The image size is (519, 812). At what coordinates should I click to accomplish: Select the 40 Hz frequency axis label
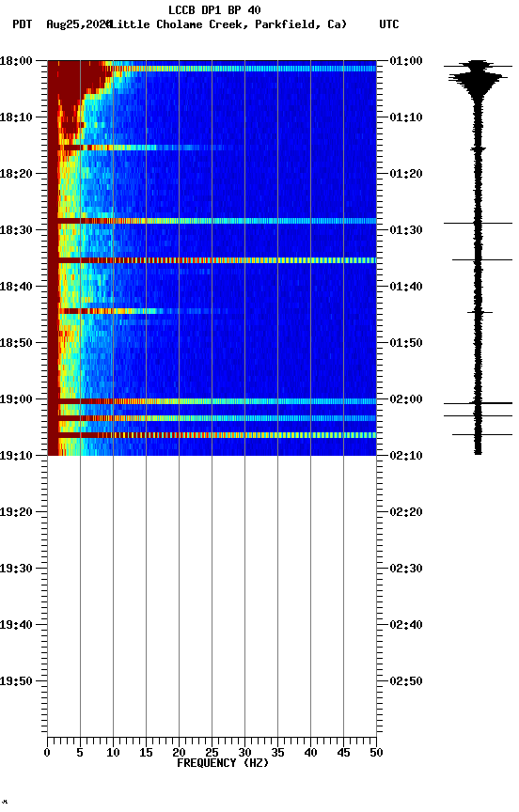311,753
